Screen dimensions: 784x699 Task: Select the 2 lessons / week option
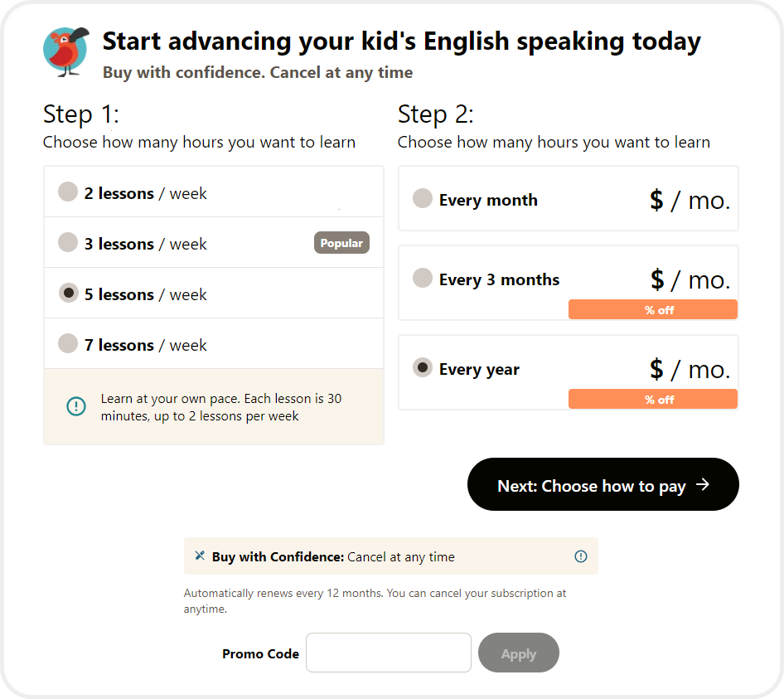coord(68,192)
